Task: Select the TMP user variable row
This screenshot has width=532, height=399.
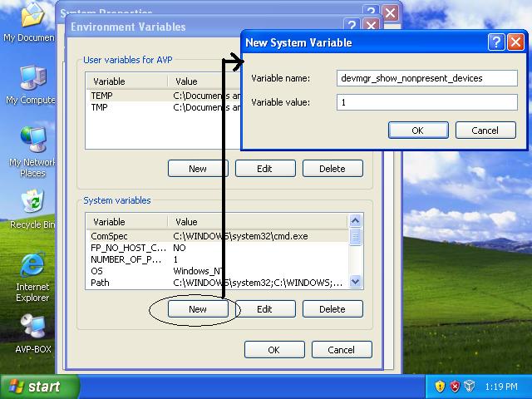Action: point(165,107)
